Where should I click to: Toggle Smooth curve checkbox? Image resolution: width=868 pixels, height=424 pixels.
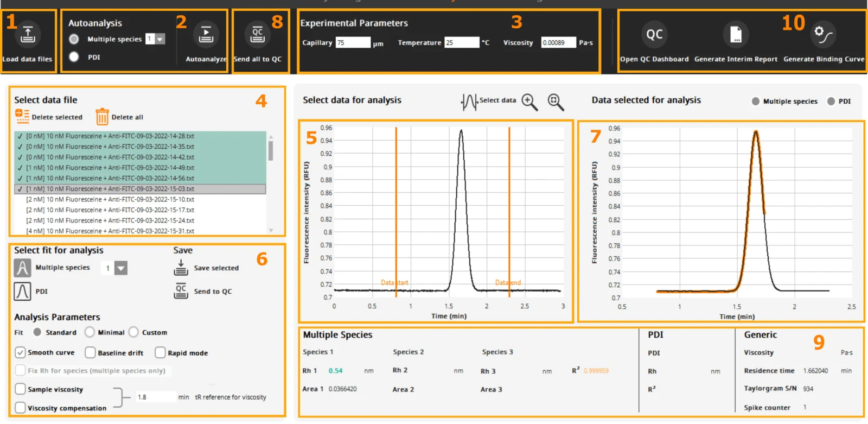tap(20, 352)
